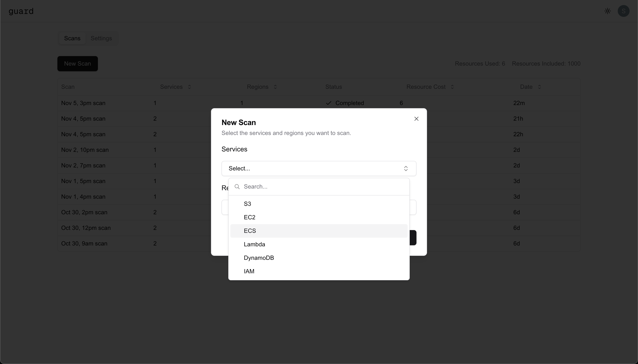Switch to the Scans tab

click(72, 38)
